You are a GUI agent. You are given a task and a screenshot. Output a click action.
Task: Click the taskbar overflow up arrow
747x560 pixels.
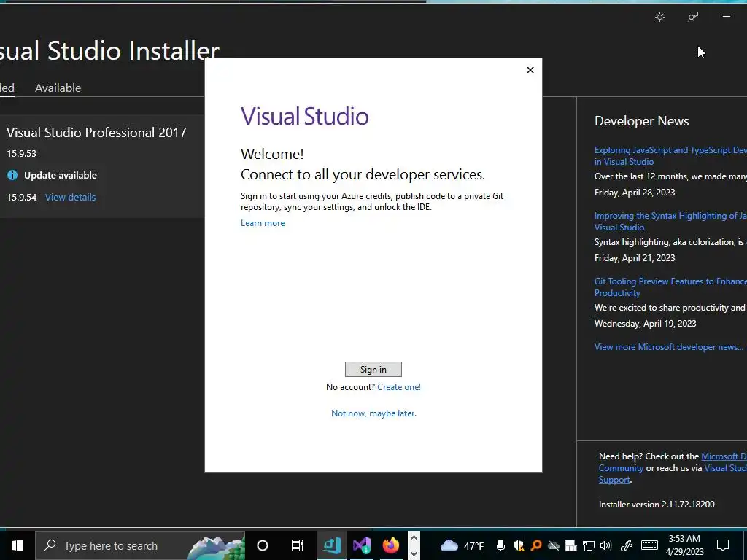point(414,537)
